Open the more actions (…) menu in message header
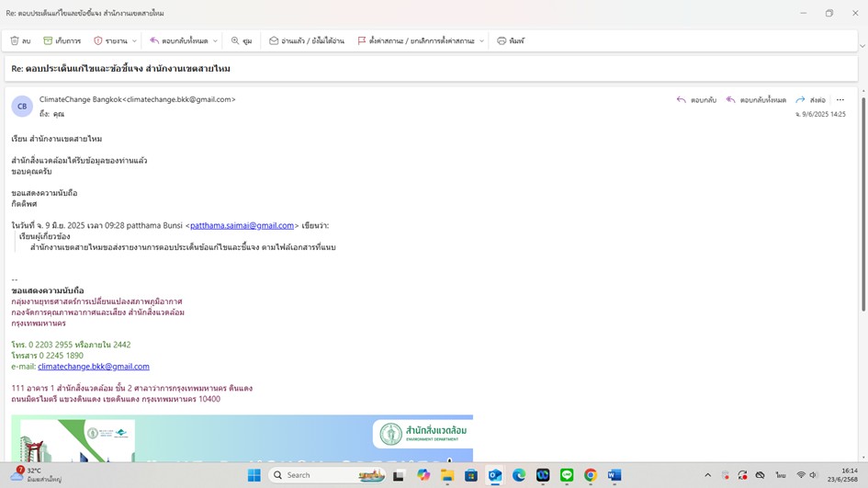Viewport: 868px width, 488px height. click(840, 100)
